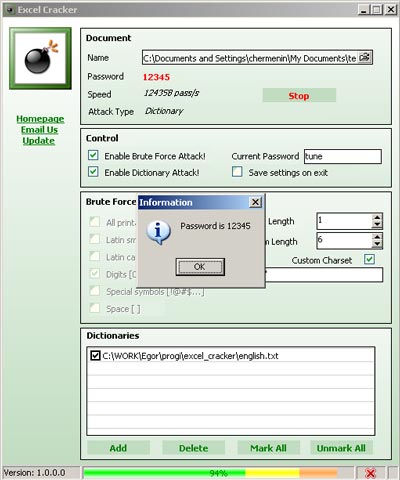Confirm with OK in Information dialog
The image size is (400, 480).
tap(200, 267)
